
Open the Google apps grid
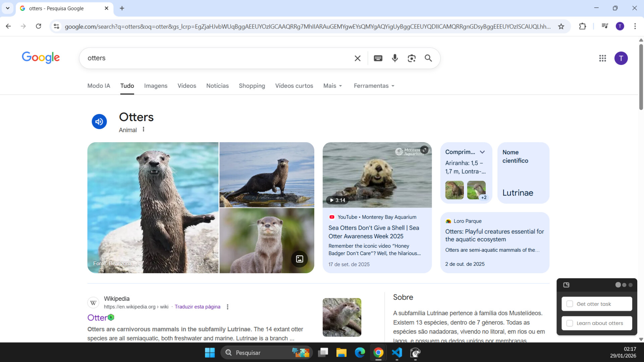coord(603,58)
